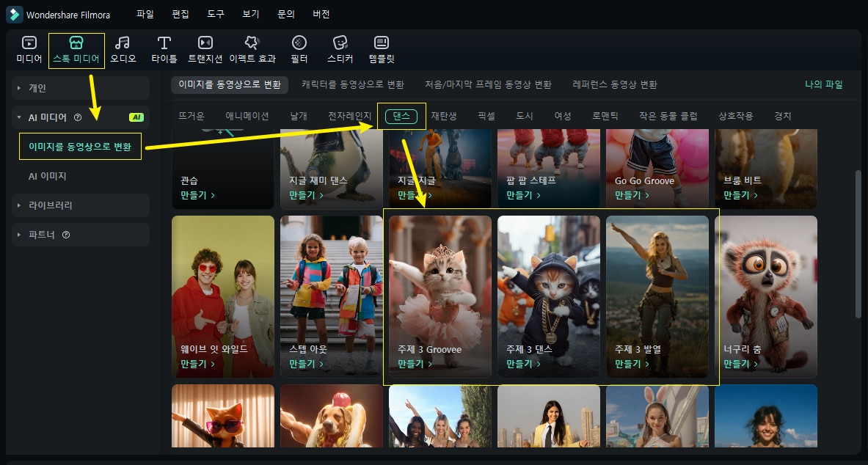Viewport: 868px width, 465px height.
Task: Open the 트랜지션 icon
Action: pos(205,43)
